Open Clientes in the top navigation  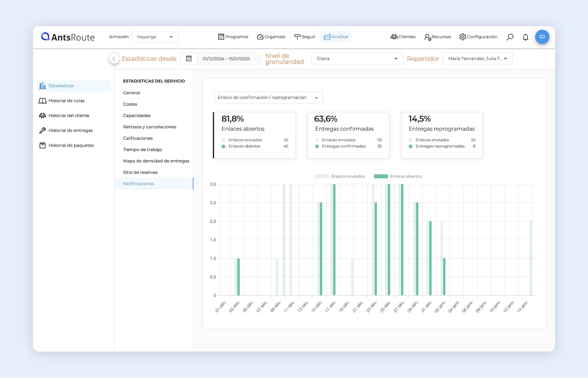click(x=403, y=37)
